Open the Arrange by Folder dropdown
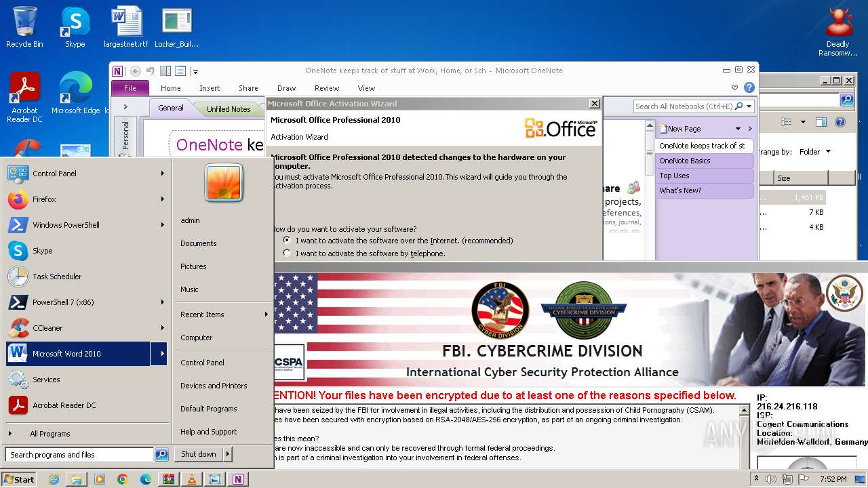This screenshot has height=488, width=868. click(x=815, y=152)
